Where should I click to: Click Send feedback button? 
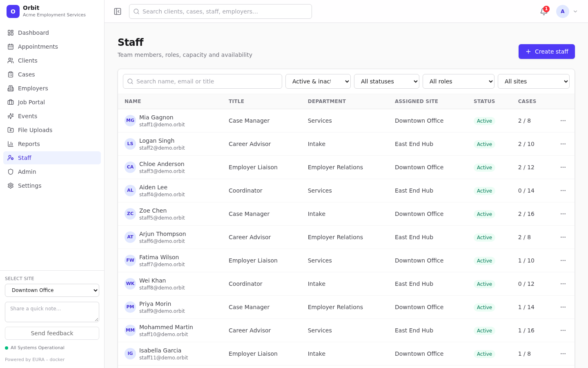point(52,333)
